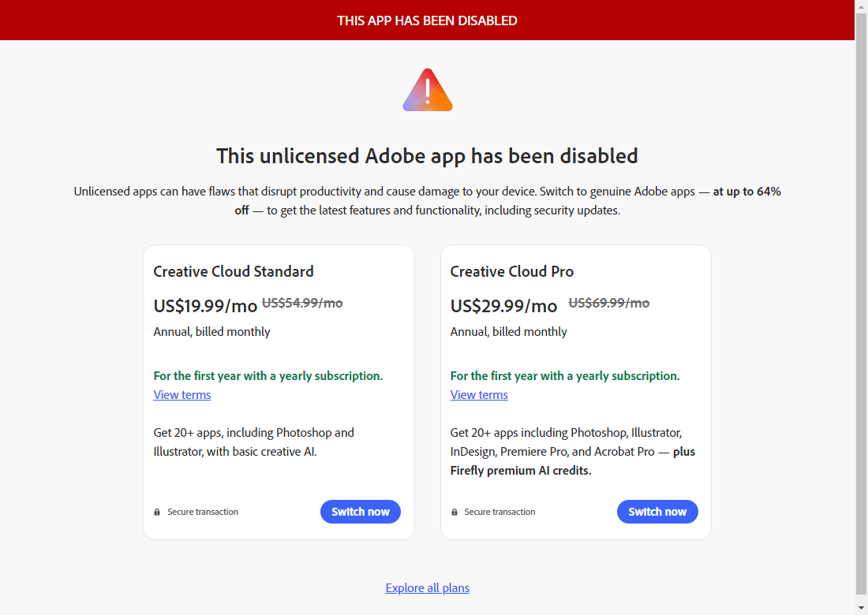Open View terms in the Standard plan card

point(182,395)
